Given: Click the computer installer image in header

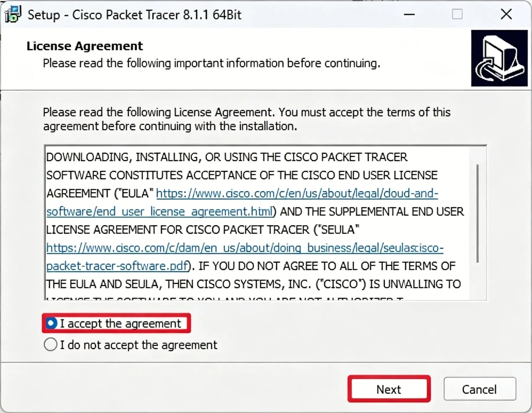Looking at the screenshot, I should 499,58.
